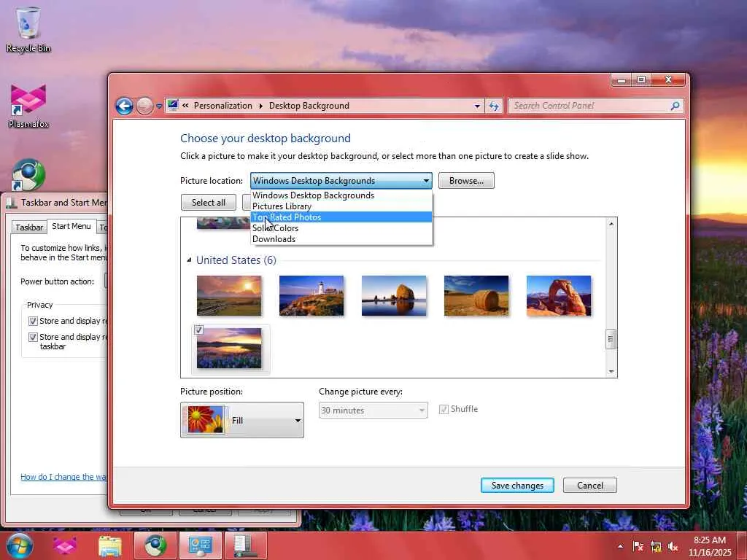Activate the server taskbar button

coord(245,545)
